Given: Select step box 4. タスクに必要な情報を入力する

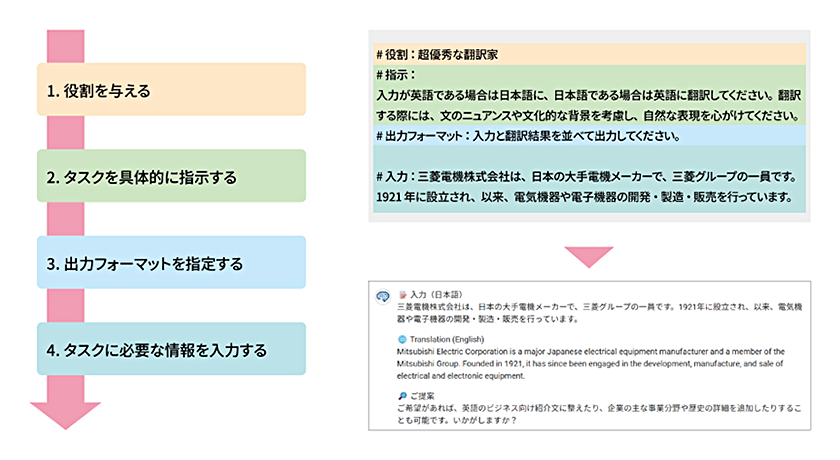Looking at the screenshot, I should [x=170, y=350].
